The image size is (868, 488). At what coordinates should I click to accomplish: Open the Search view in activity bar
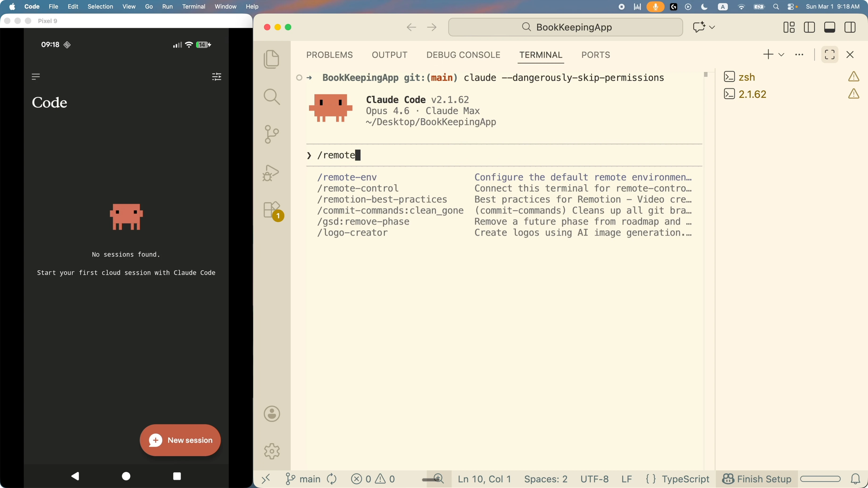click(271, 97)
